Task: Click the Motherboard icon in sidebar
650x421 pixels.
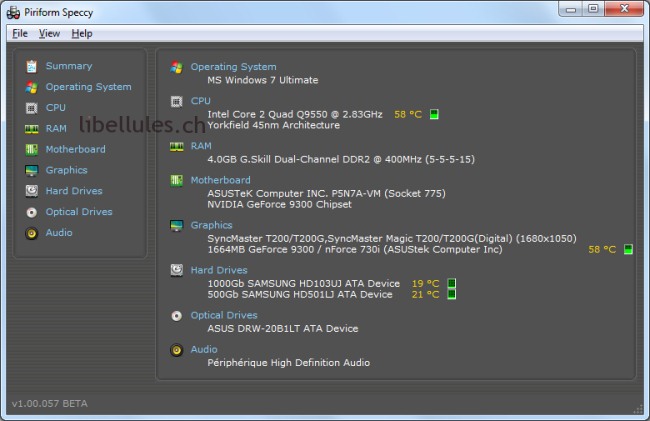Action: tap(32, 150)
